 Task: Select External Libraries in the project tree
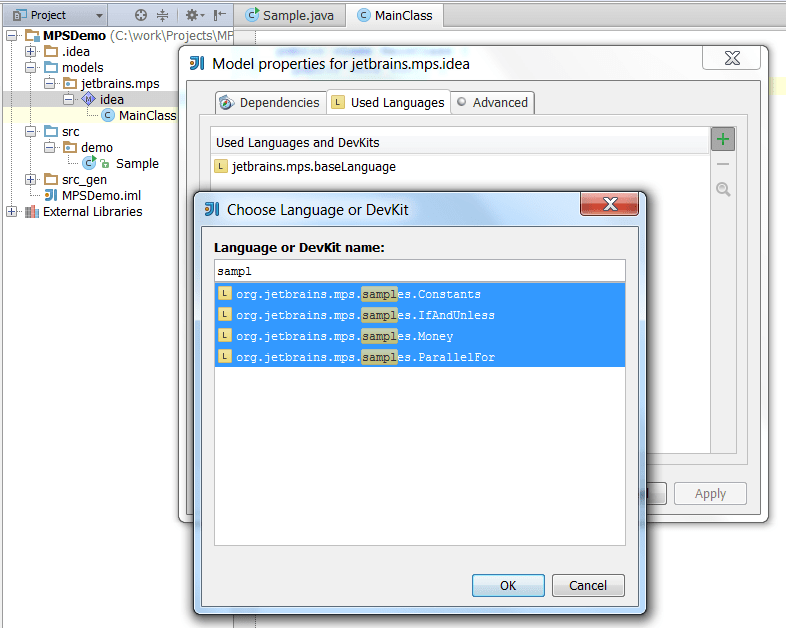point(92,212)
